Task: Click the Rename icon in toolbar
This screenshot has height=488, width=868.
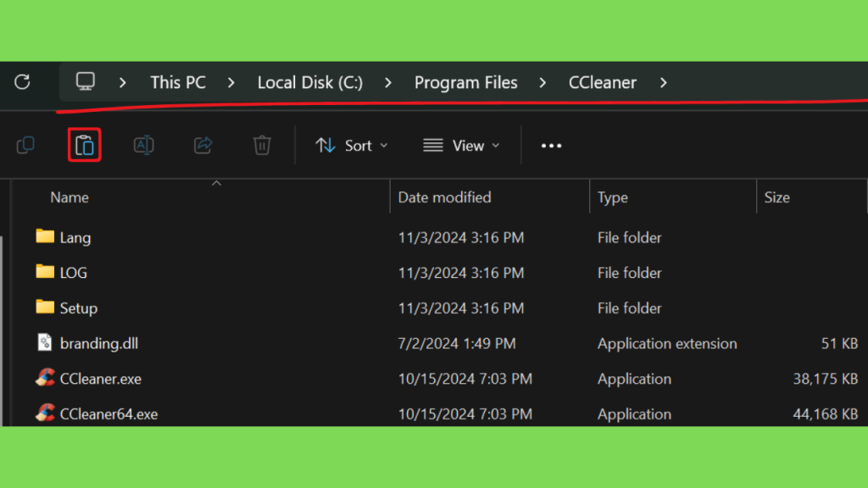Action: pyautogui.click(x=144, y=146)
